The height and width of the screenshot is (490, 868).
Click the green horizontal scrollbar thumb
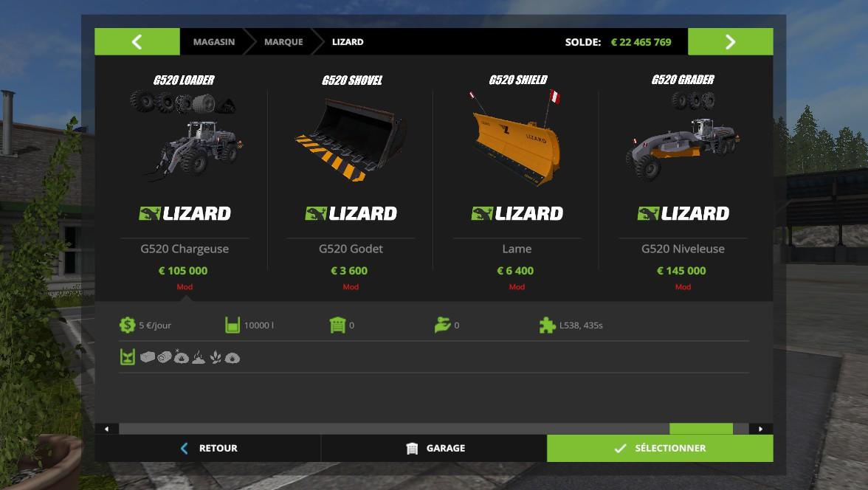pos(701,429)
